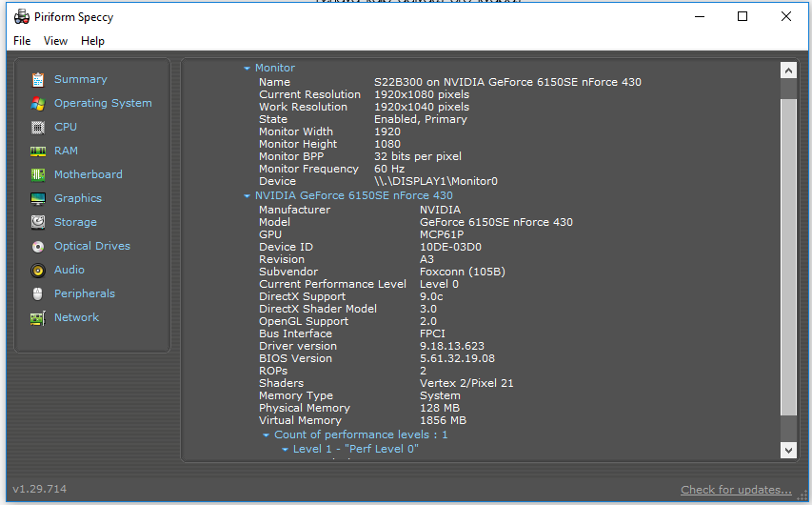Screen dimensions: 812x505
Task: Open the File menu
Action: tap(22, 41)
